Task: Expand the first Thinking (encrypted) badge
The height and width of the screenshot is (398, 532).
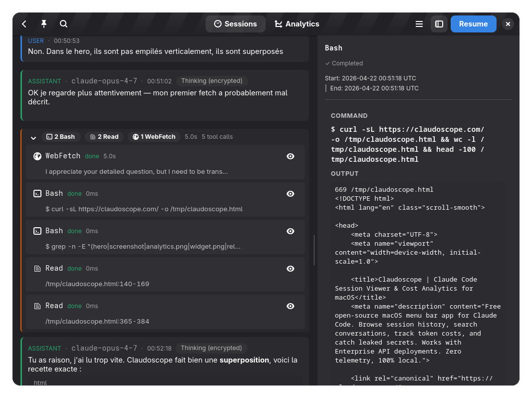Action: (x=212, y=81)
